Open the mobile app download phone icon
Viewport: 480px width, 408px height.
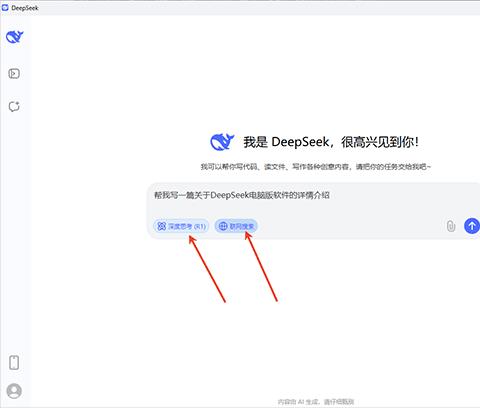click(x=14, y=363)
